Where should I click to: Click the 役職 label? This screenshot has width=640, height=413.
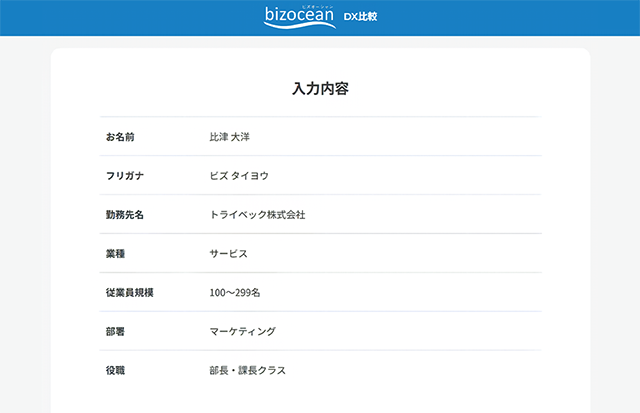click(x=115, y=371)
